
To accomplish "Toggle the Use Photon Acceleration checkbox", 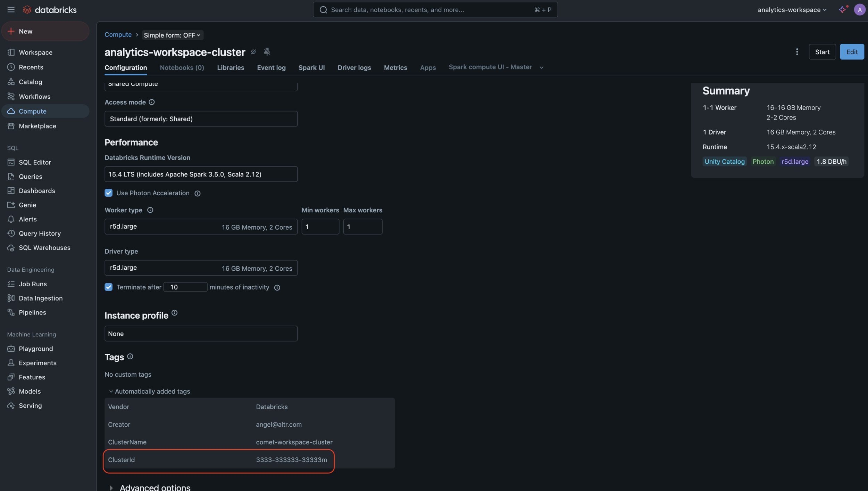I will (x=109, y=193).
